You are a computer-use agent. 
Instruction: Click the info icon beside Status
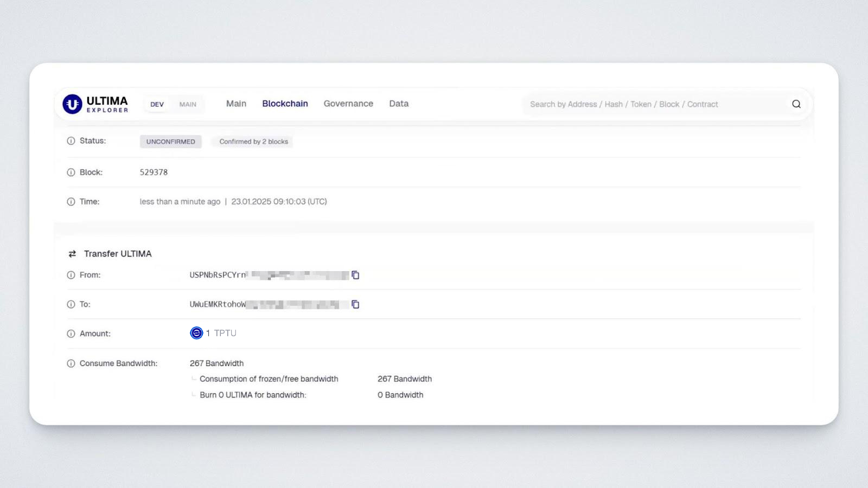point(71,141)
